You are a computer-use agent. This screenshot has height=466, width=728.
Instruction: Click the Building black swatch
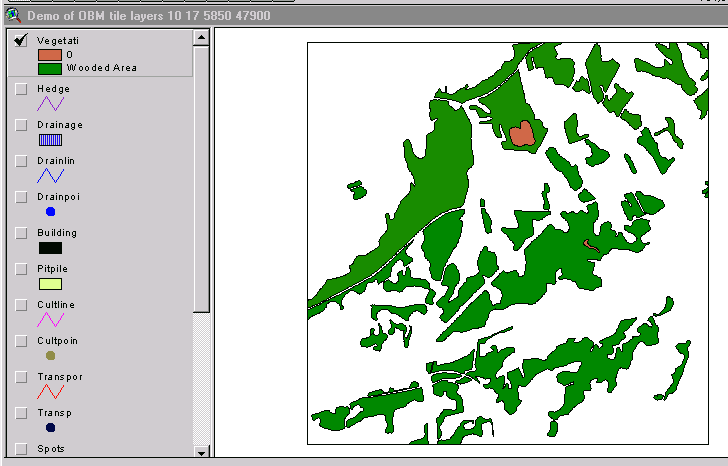(x=50, y=248)
